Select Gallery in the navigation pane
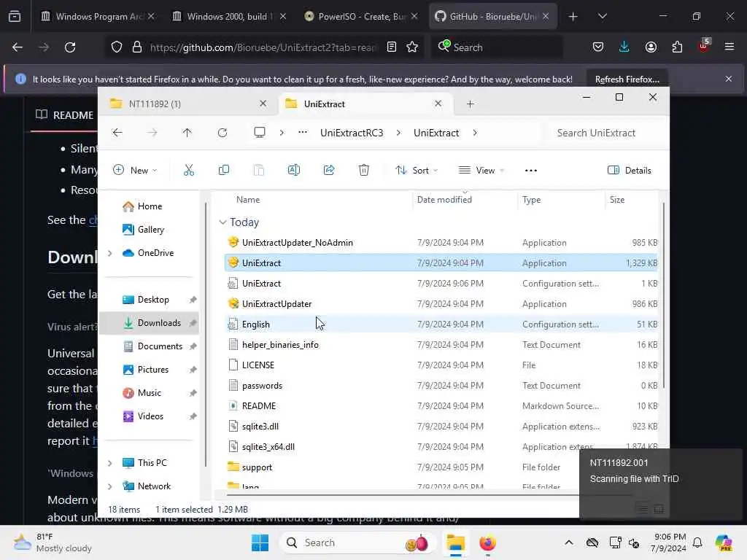This screenshot has width=747, height=560. coord(150,230)
